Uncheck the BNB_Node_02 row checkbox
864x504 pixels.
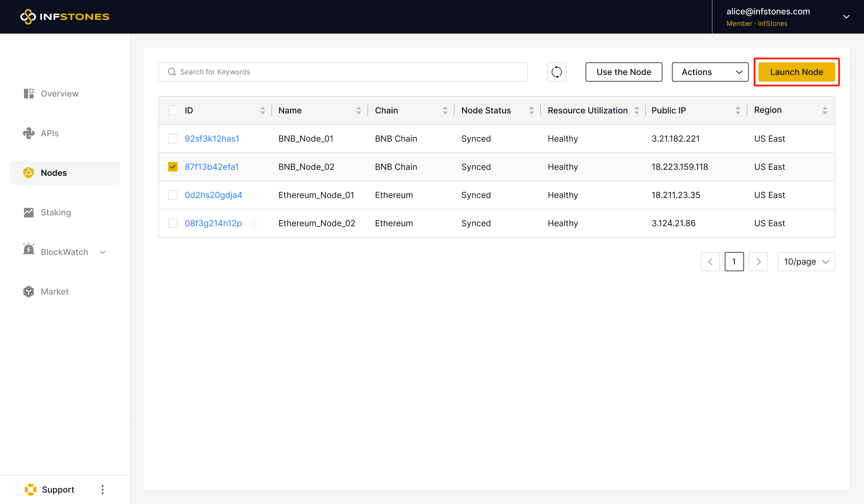[173, 167]
